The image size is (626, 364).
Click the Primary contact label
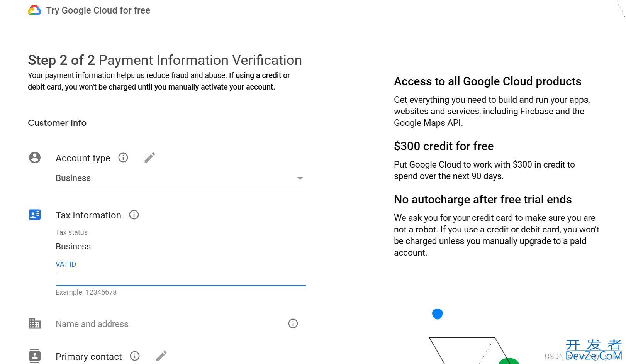tap(89, 357)
